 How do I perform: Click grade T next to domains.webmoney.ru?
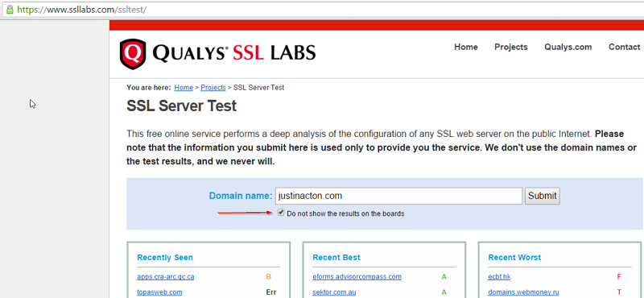(x=619, y=292)
